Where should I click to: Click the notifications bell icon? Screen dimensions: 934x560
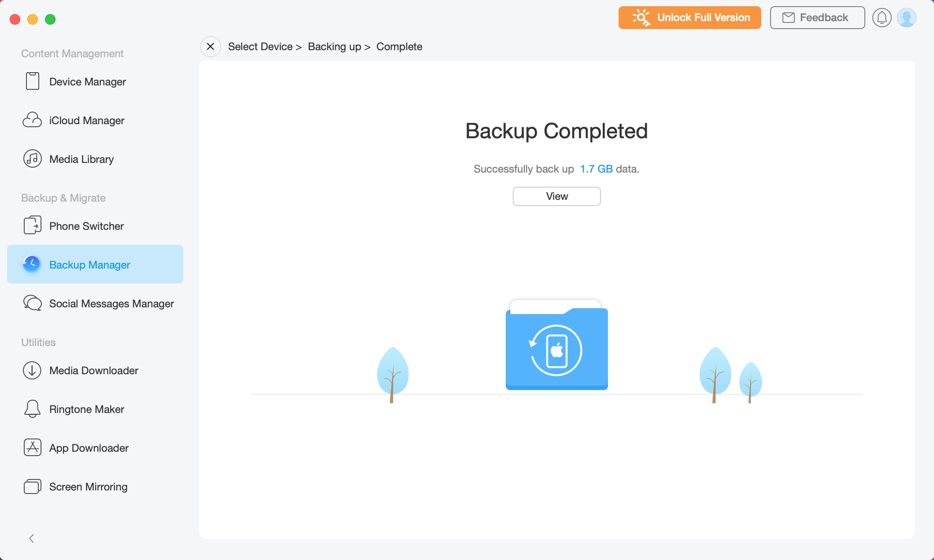pos(882,17)
